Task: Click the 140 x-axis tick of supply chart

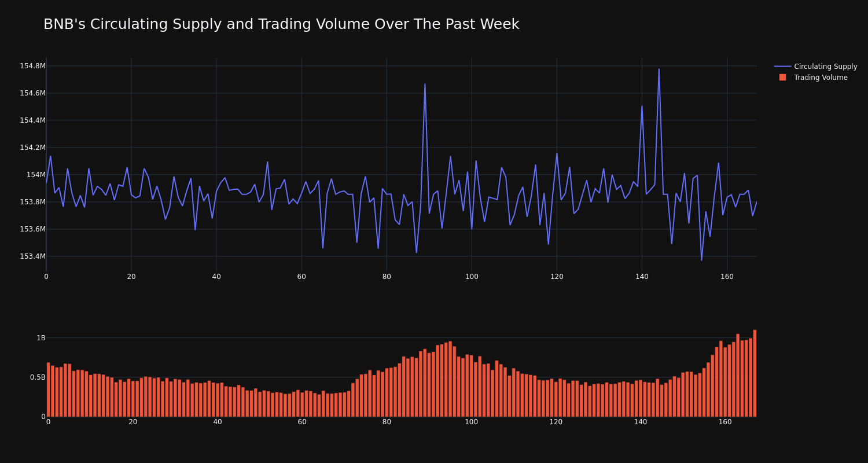Action: click(x=642, y=277)
